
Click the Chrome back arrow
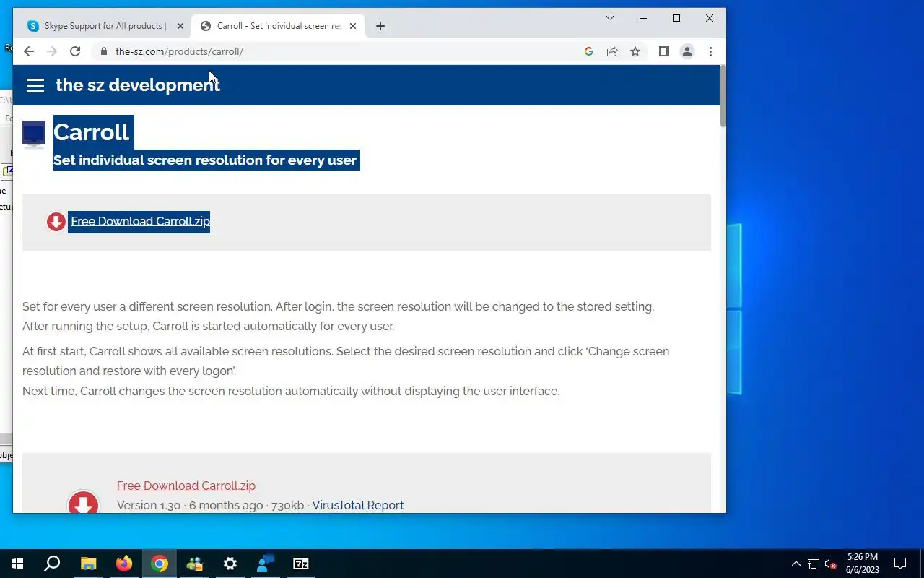point(29,51)
